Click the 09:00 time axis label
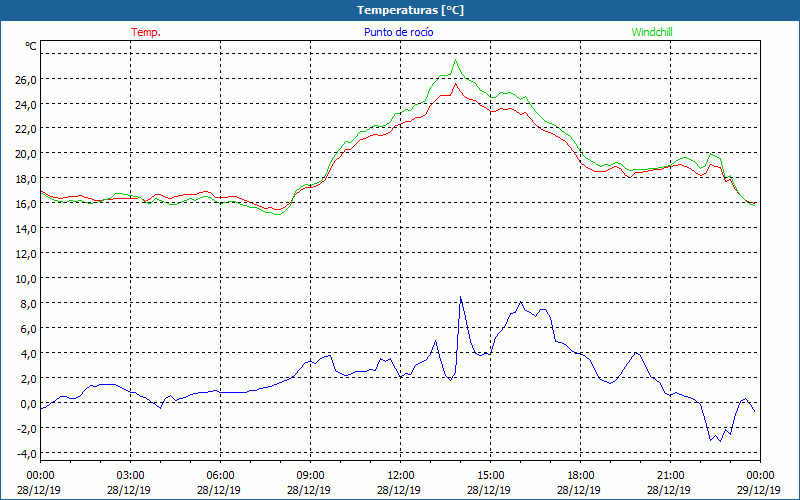This screenshot has height=500, width=800. pos(310,476)
